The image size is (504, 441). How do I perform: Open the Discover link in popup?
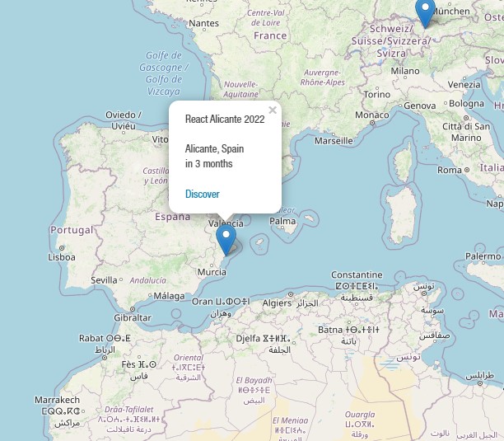tap(203, 194)
